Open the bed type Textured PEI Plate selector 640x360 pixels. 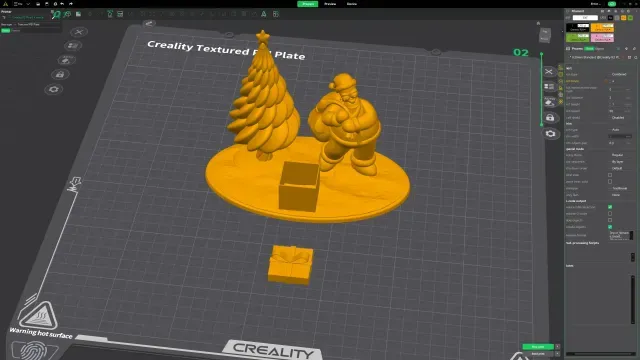(x=38, y=24)
